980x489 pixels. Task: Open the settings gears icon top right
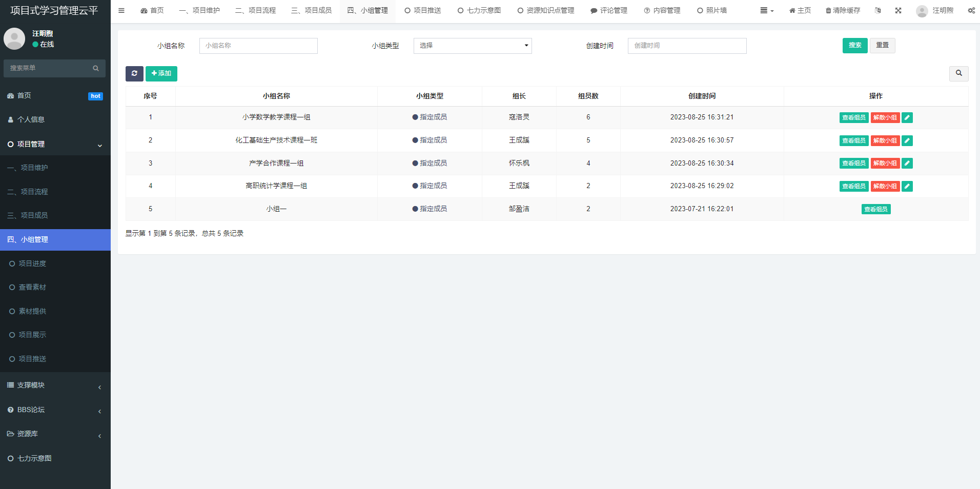971,10
